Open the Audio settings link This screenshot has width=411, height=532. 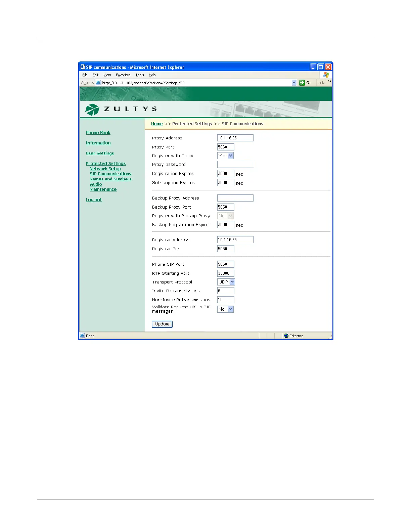[x=96, y=184]
